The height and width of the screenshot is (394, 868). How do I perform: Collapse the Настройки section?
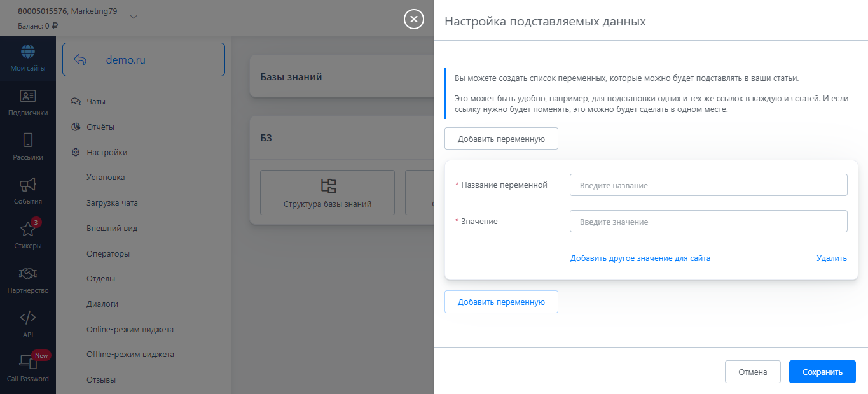pos(106,153)
